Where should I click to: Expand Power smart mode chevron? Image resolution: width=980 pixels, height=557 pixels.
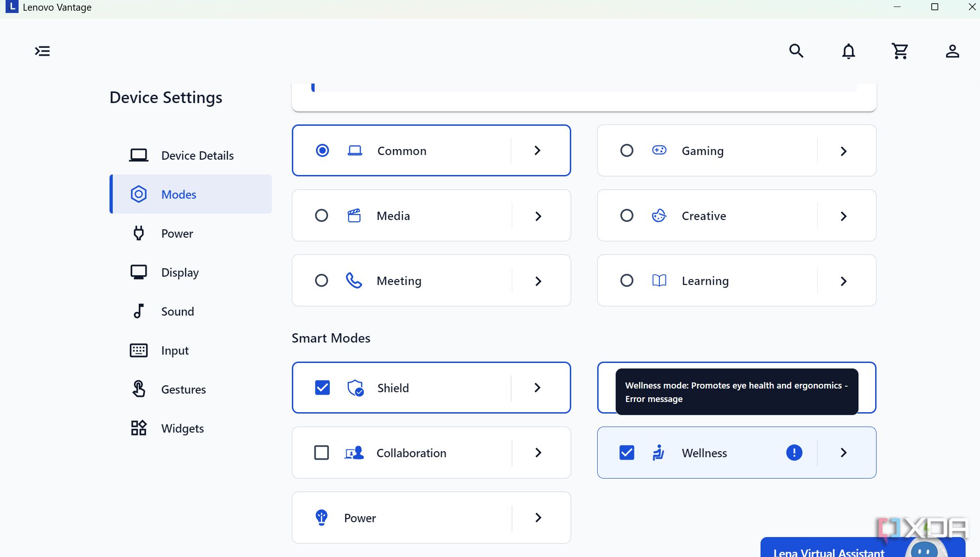(x=538, y=518)
